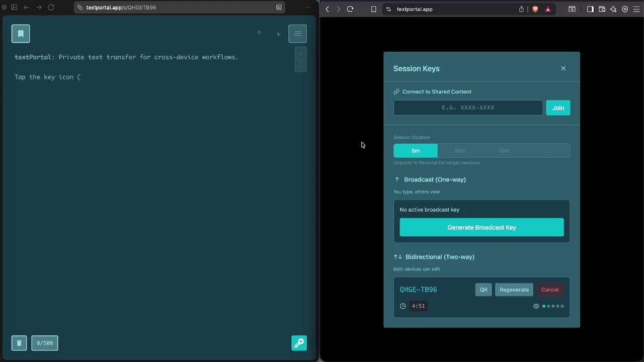The height and width of the screenshot is (362, 644).
Task: Toggle the eye visibility icon beside the dots
Action: point(536,306)
